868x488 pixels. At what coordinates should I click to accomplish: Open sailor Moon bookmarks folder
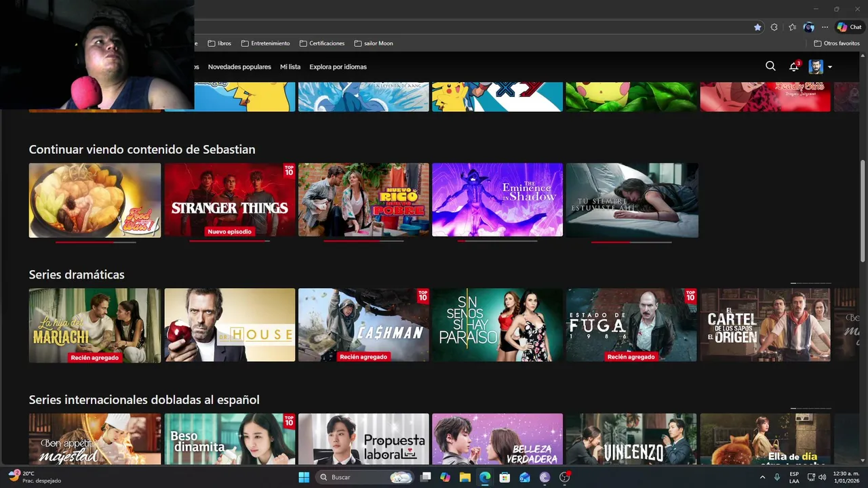coord(374,43)
